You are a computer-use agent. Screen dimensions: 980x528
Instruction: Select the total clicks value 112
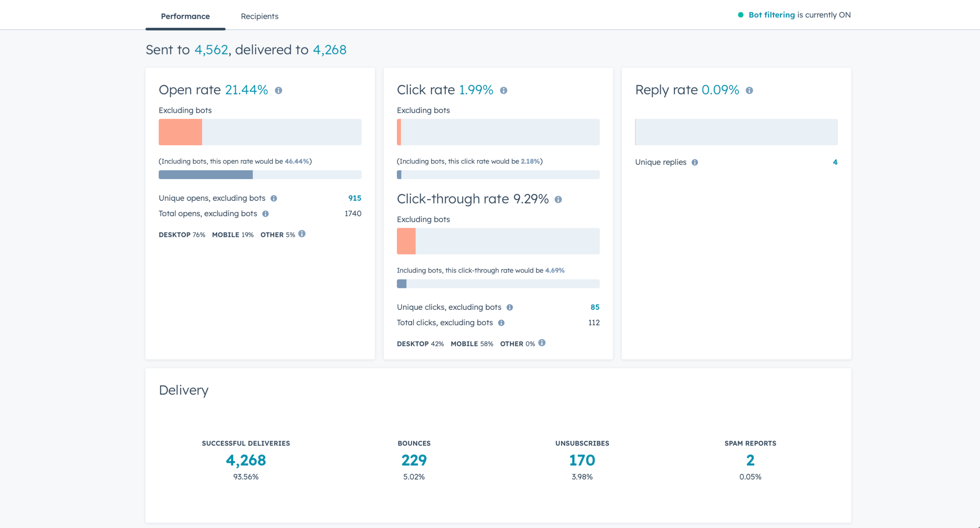(594, 323)
